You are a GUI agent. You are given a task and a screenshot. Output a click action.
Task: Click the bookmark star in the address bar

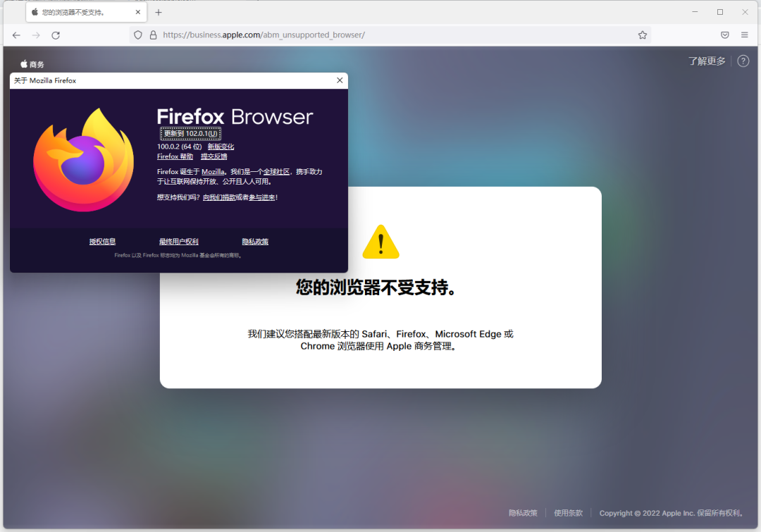[642, 35]
